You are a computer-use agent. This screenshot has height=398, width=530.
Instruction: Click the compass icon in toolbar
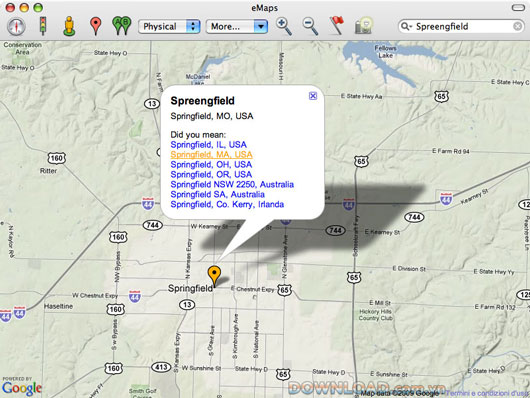click(16, 26)
